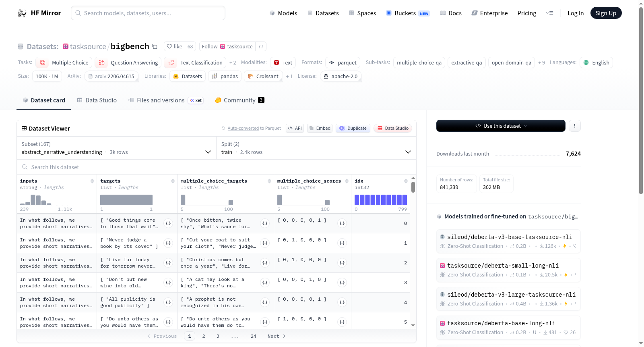Focus the top search models field
The height and width of the screenshot is (347, 644).
148,13
